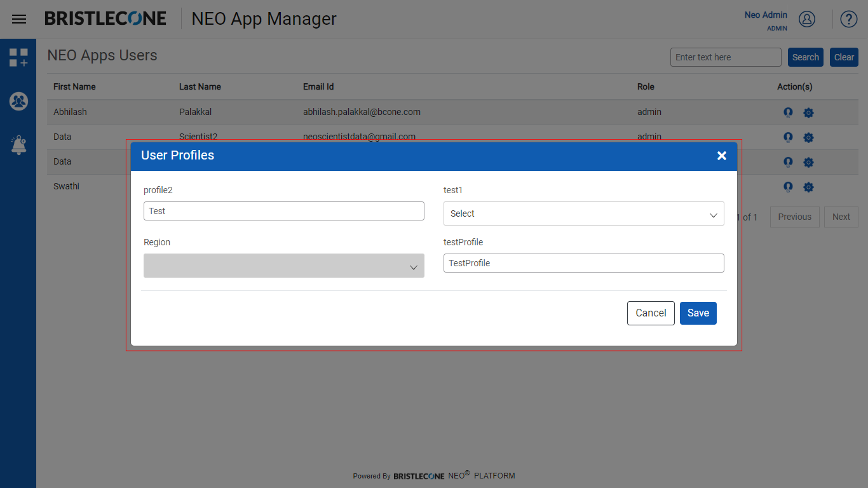Sort by Last Name column header
868x488 pixels.
[x=200, y=86]
